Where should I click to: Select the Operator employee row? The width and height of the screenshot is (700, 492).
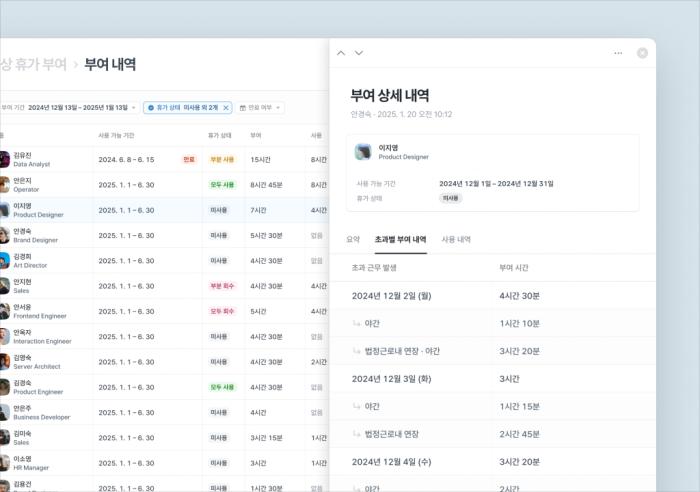pyautogui.click(x=164, y=185)
